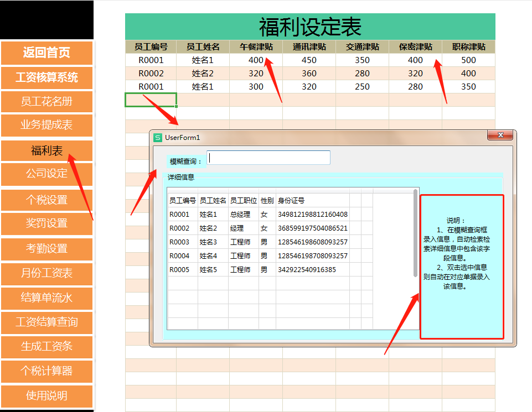
Task: Click 姓名1 in the detail list
Action: [x=208, y=215]
